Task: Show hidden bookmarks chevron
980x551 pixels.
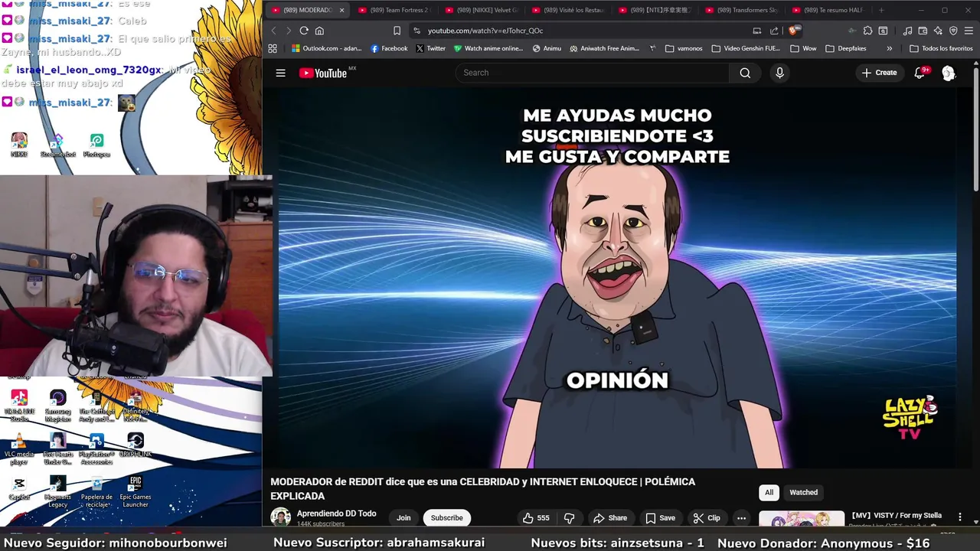Action: 889,48
